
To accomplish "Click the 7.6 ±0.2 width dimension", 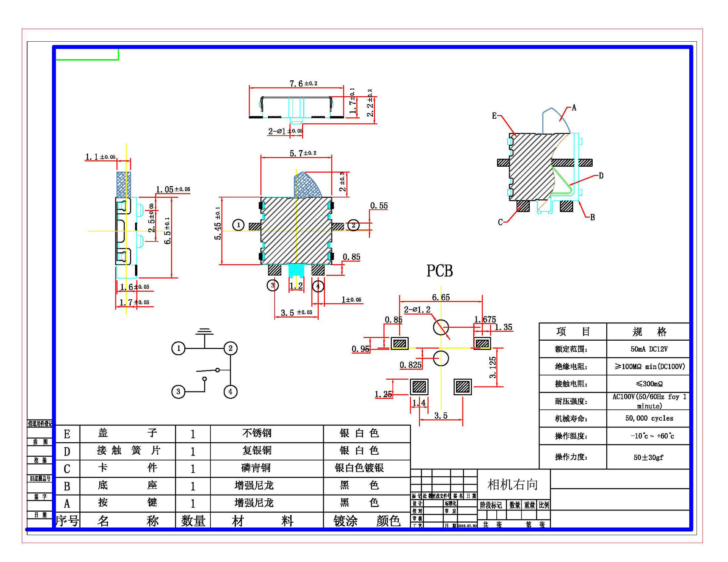I will tap(303, 83).
